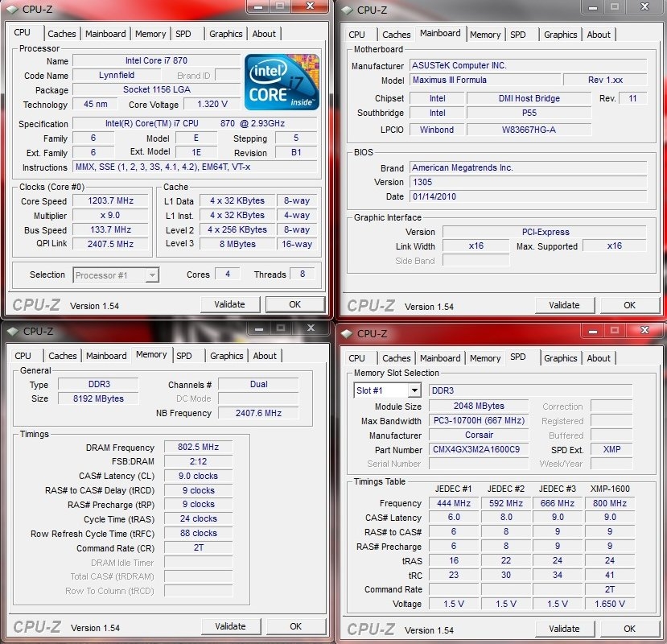The width and height of the screenshot is (667, 644).
Task: Open About tab in the SPD window
Action: (x=599, y=358)
